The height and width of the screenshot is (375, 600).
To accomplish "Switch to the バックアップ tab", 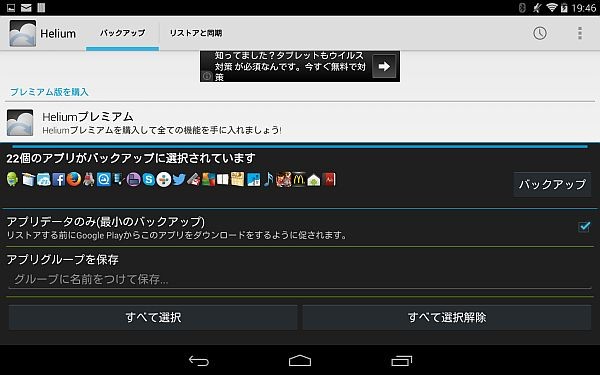I will pyautogui.click(x=122, y=33).
